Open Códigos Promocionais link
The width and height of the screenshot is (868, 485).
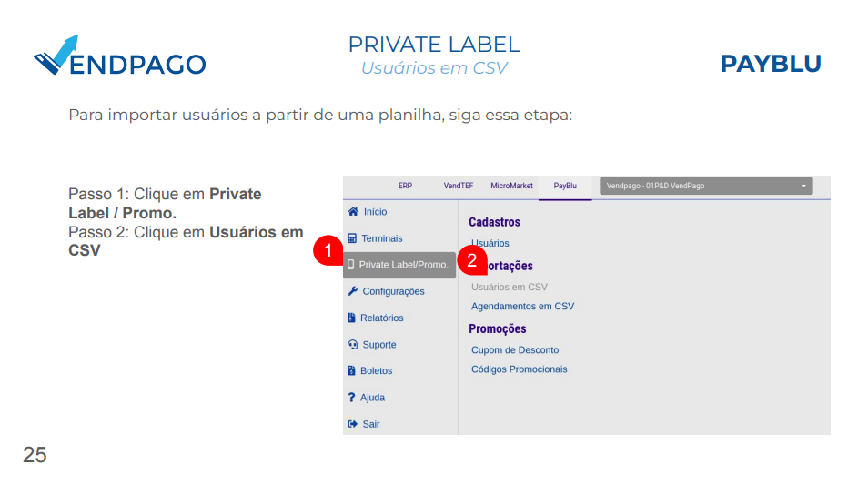point(520,369)
